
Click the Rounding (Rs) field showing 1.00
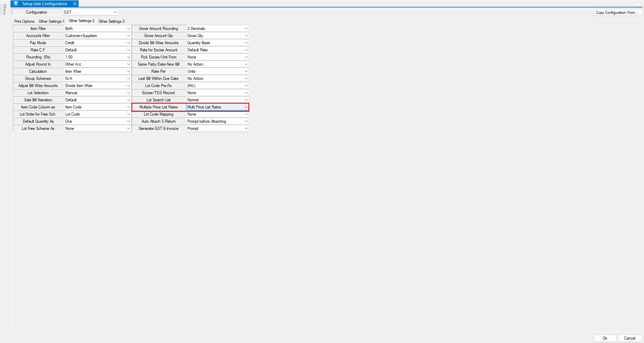tap(95, 57)
